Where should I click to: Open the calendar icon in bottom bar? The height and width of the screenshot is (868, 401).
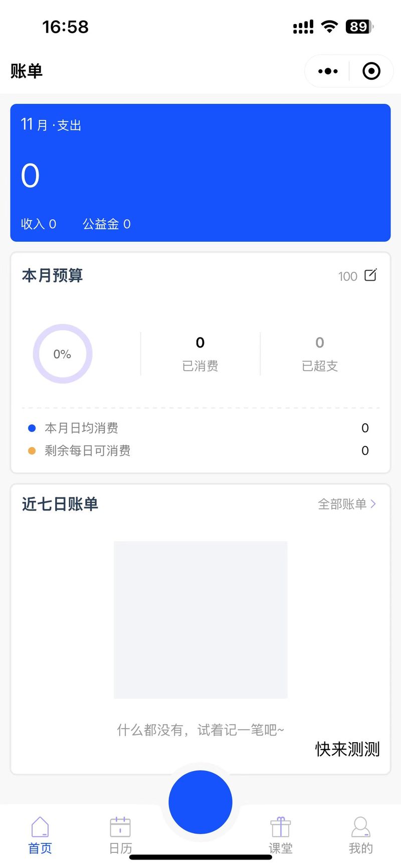[120, 826]
